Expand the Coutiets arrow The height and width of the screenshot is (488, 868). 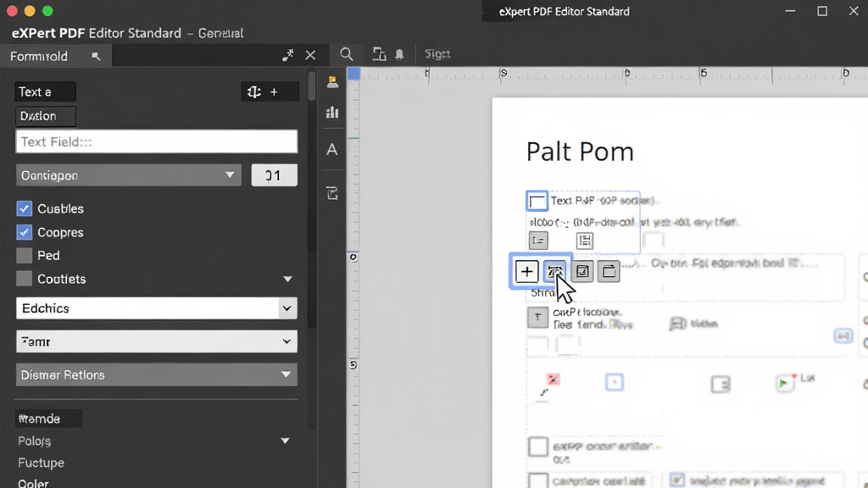pos(287,280)
